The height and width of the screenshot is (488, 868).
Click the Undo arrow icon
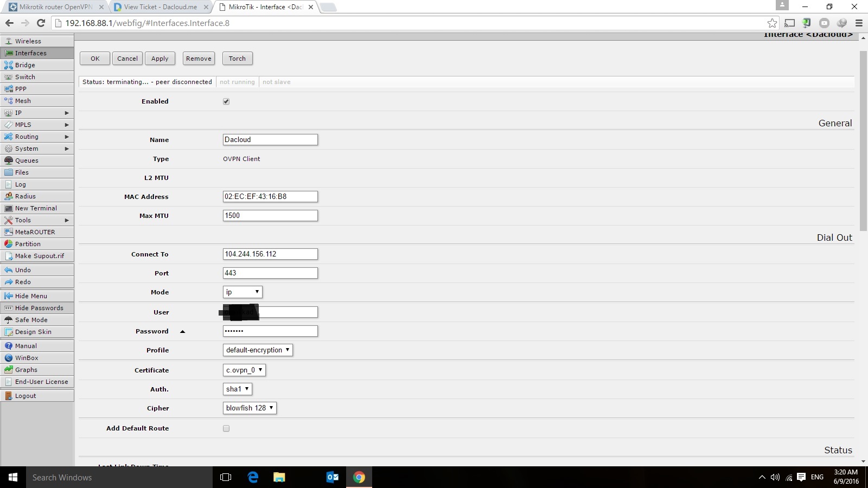pyautogui.click(x=9, y=270)
